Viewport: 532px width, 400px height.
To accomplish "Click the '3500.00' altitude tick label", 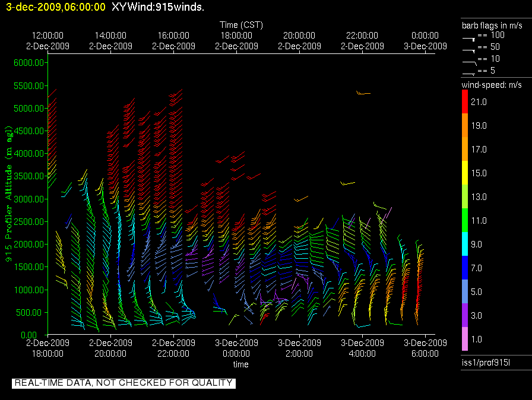I will pos(29,176).
